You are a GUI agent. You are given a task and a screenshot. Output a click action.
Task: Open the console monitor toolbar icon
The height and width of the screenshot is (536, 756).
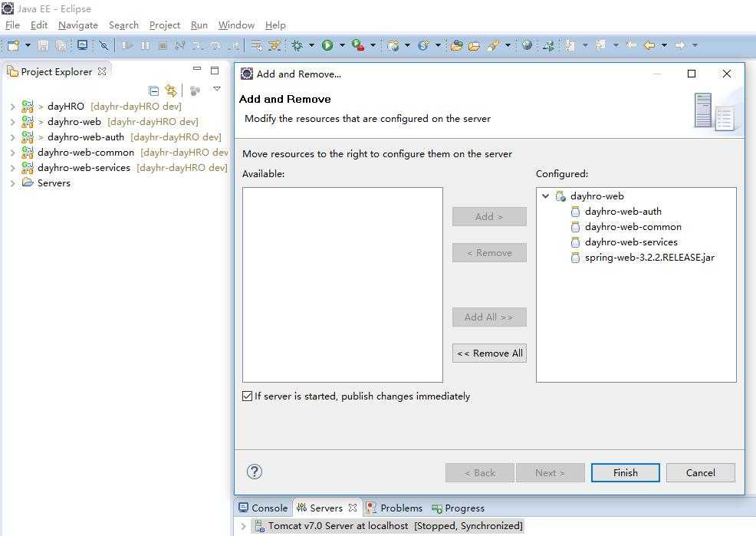coord(83,45)
